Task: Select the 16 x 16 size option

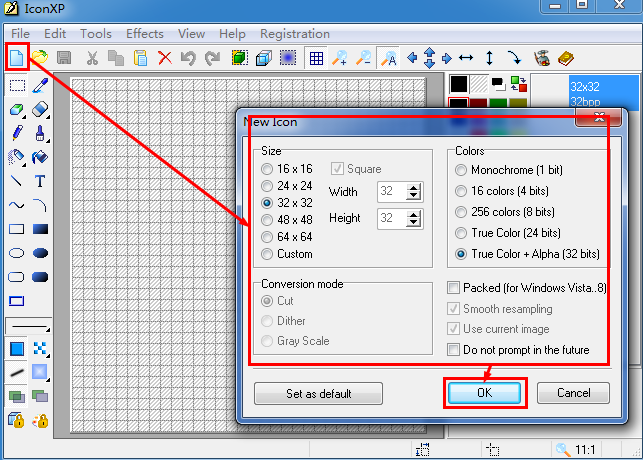Action: 287,169
